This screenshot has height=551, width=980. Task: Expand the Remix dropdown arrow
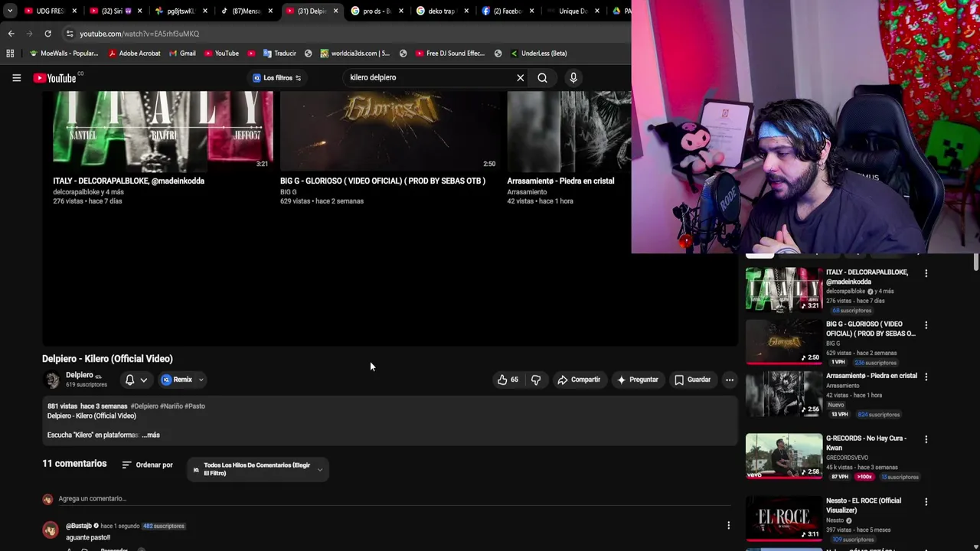pyautogui.click(x=201, y=380)
